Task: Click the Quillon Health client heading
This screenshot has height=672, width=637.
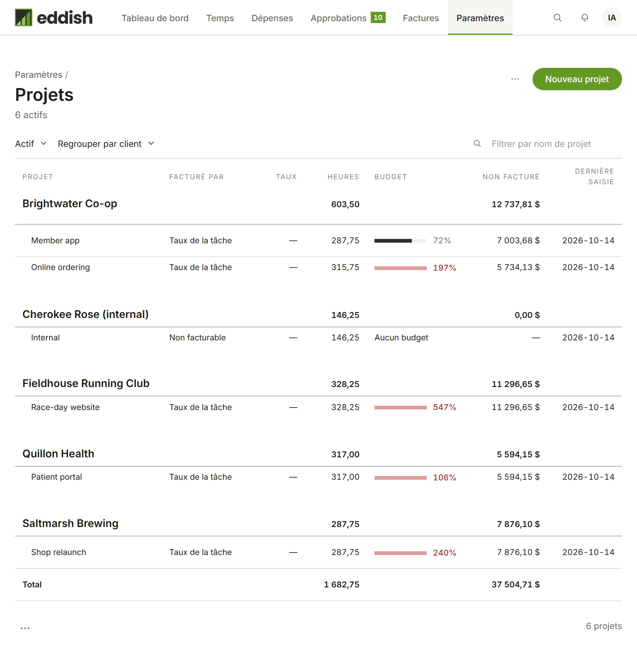Action: click(x=58, y=454)
